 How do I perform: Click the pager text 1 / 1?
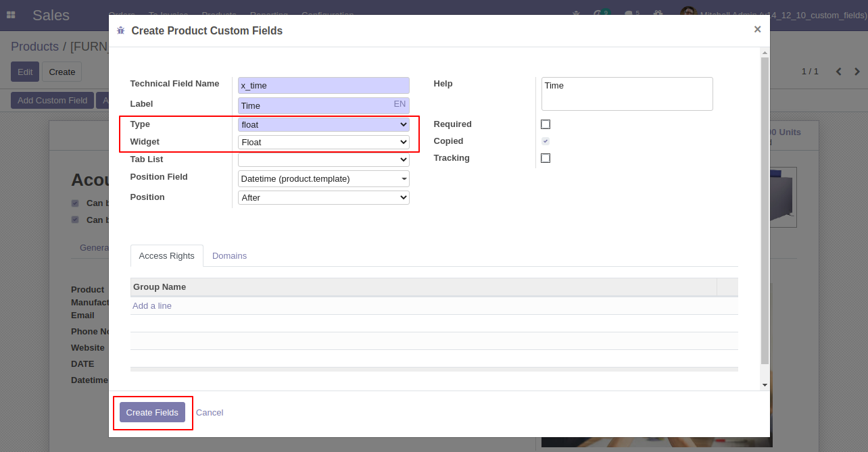coord(810,72)
